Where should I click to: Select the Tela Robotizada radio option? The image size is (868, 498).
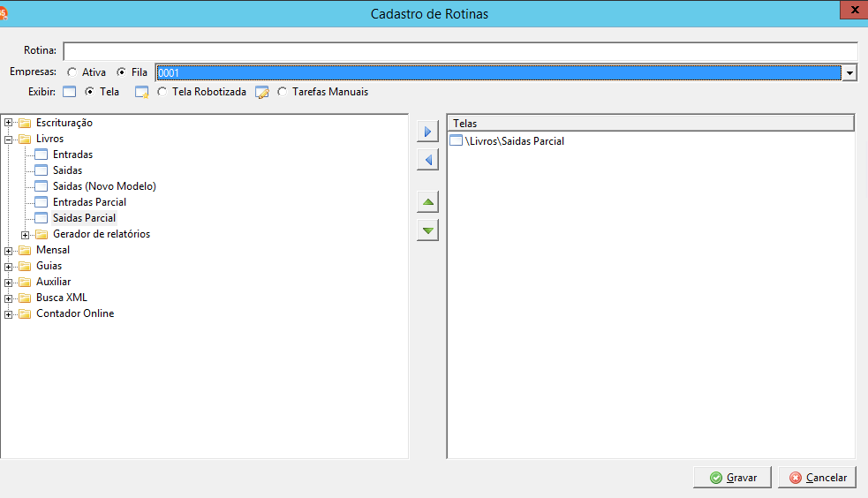click(162, 92)
